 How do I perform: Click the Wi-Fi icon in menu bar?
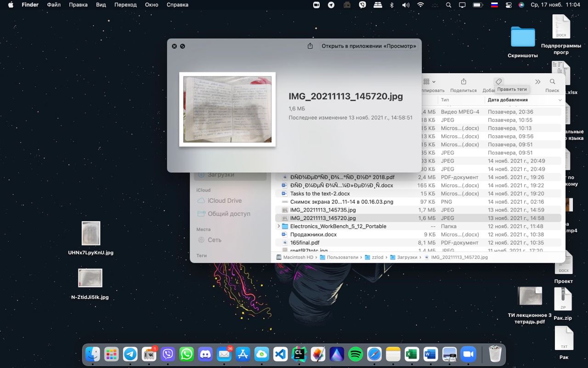click(420, 5)
